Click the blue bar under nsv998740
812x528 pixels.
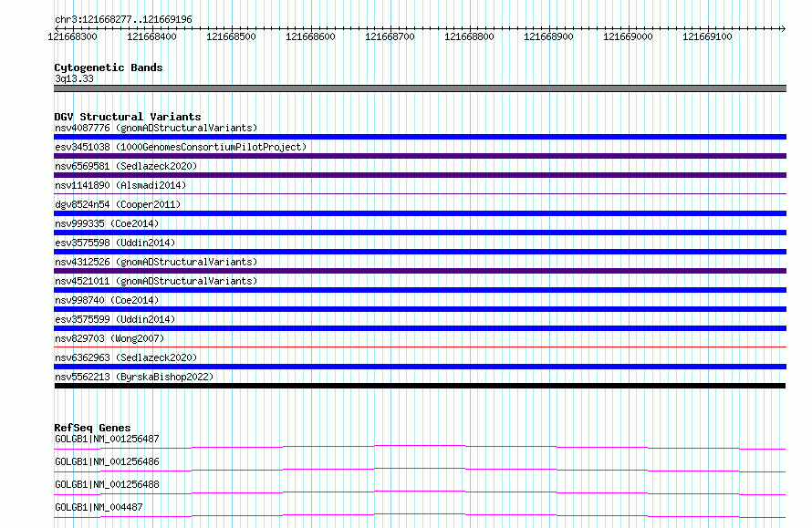(x=420, y=309)
